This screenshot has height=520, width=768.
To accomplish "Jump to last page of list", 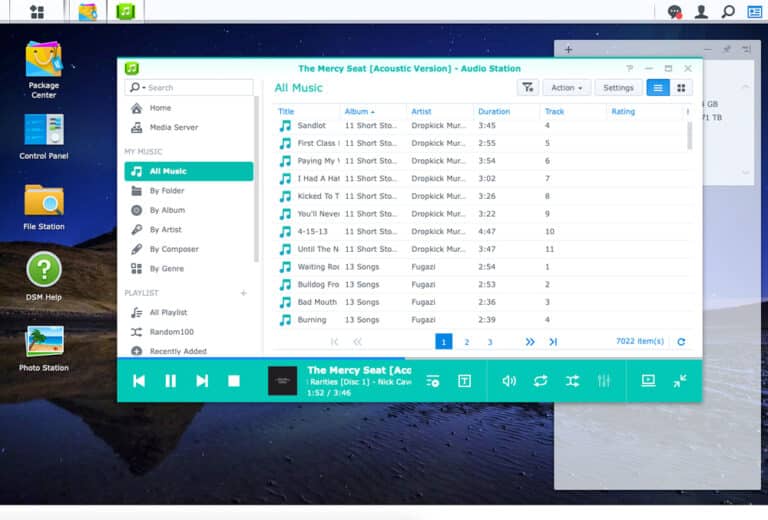I will [553, 342].
